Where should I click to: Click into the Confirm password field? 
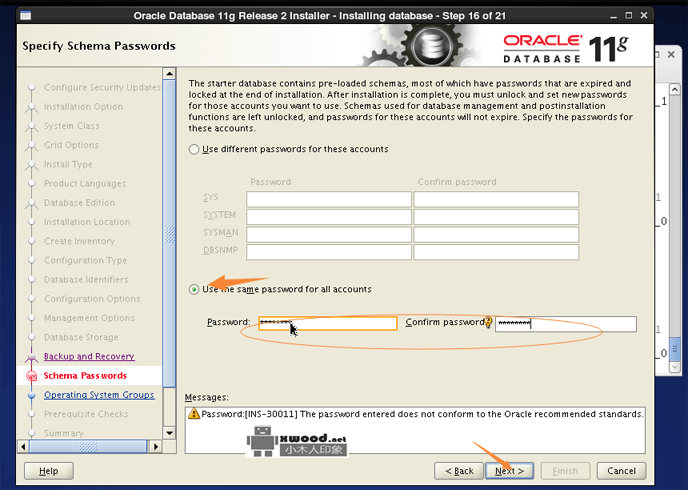pos(565,324)
